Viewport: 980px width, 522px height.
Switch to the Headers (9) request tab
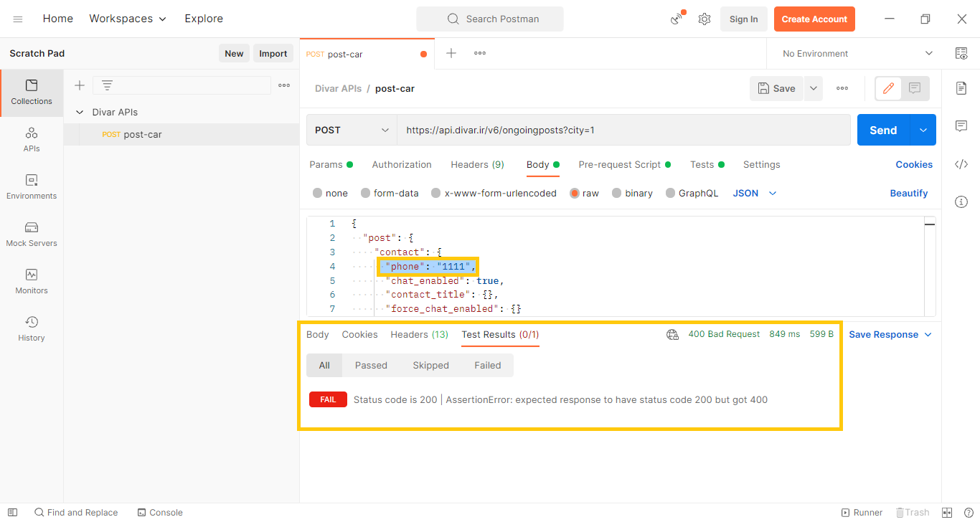click(477, 164)
